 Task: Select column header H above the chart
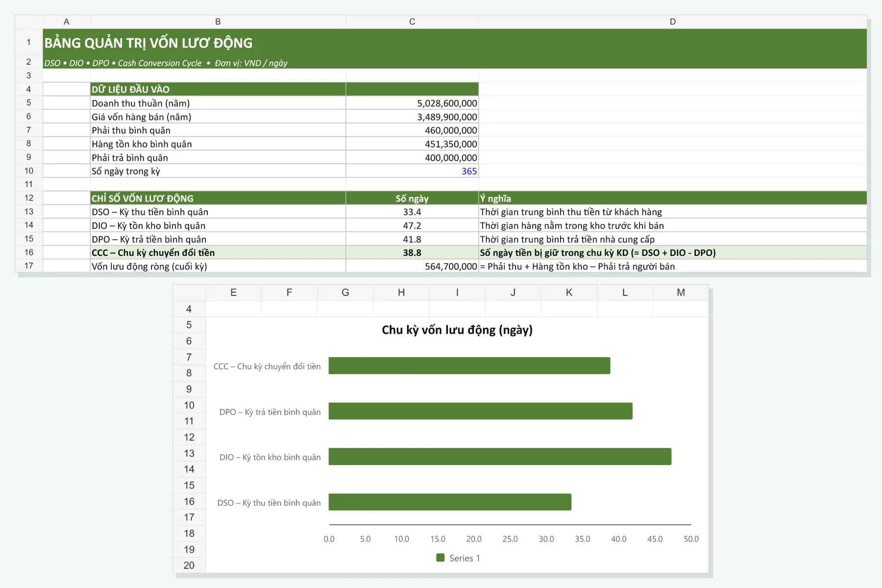[401, 293]
